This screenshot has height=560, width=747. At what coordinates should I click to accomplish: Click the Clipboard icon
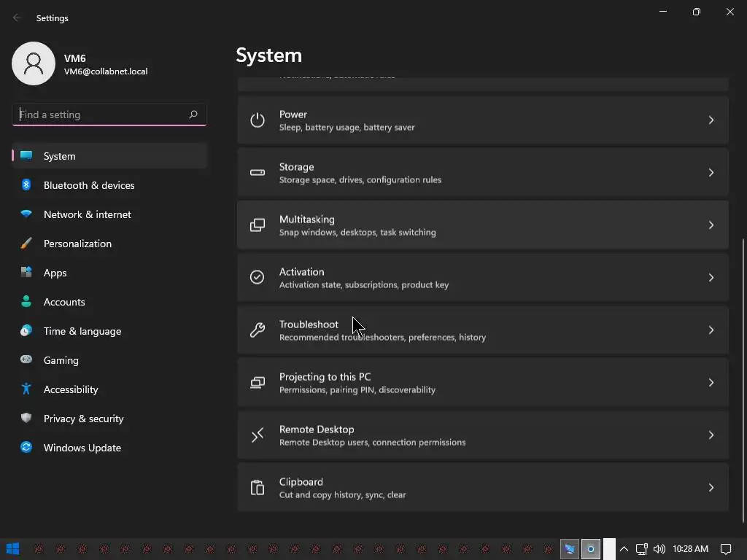point(258,488)
